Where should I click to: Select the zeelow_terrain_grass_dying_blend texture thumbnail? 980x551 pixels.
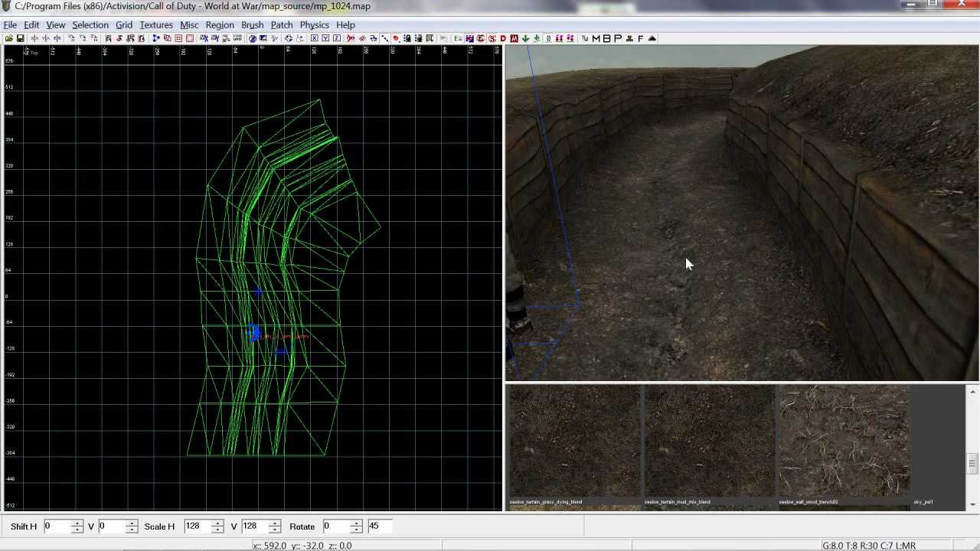[575, 442]
